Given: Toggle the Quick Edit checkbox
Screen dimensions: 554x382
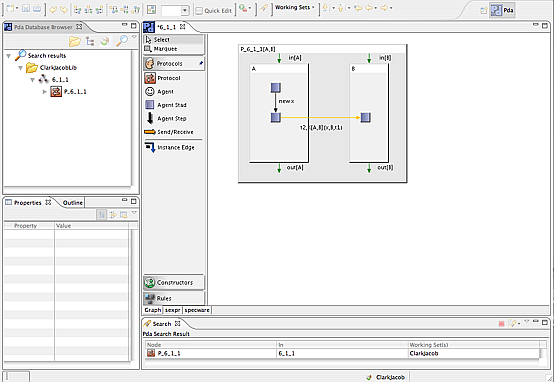Looking at the screenshot, I should click(199, 11).
